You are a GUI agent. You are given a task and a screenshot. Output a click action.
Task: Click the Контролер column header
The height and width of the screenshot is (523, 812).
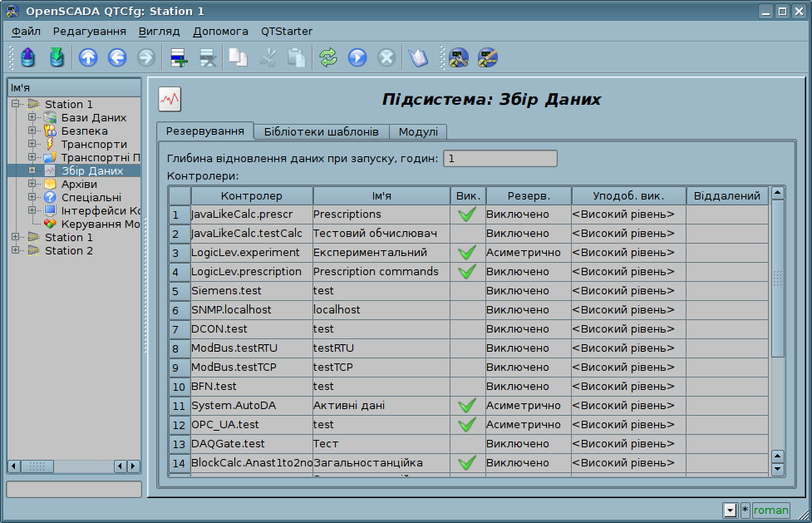click(251, 196)
